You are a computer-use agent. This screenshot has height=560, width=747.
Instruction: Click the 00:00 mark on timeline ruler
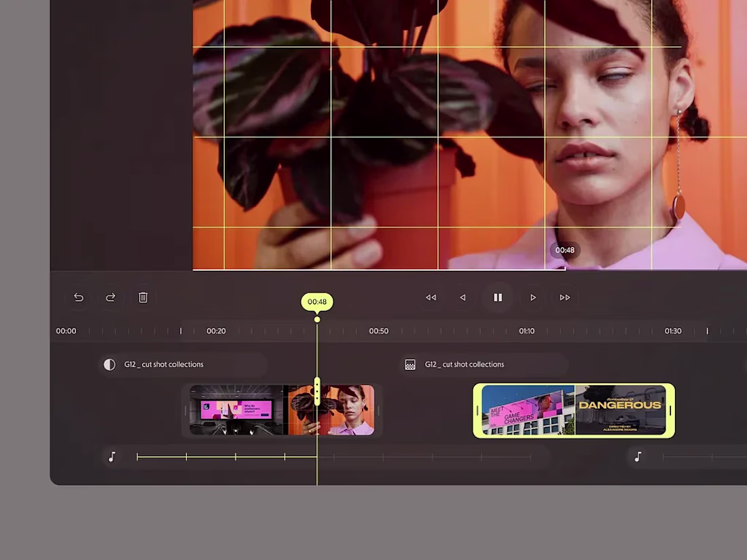(67, 331)
